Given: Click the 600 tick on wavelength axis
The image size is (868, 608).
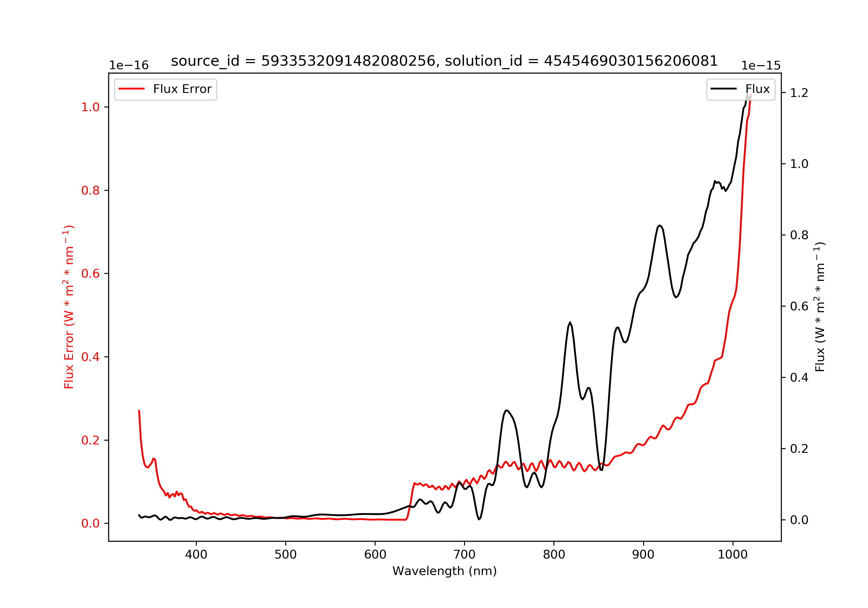Looking at the screenshot, I should (375, 555).
